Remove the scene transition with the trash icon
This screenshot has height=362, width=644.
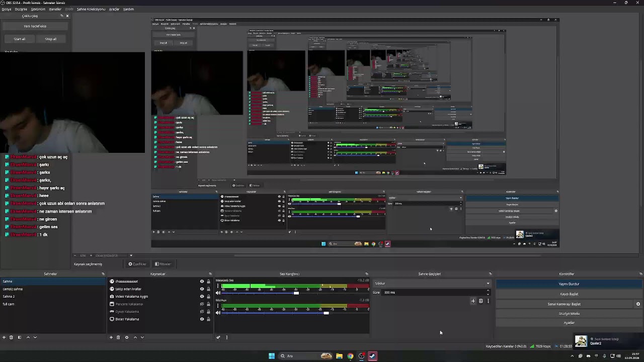click(480, 301)
